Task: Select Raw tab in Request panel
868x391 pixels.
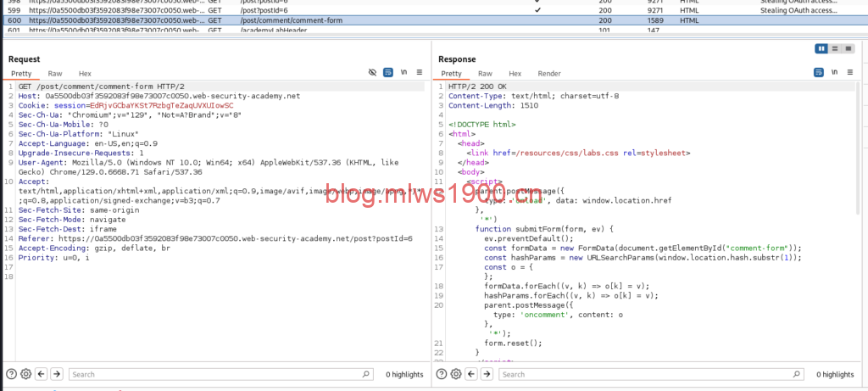Action: tap(55, 73)
